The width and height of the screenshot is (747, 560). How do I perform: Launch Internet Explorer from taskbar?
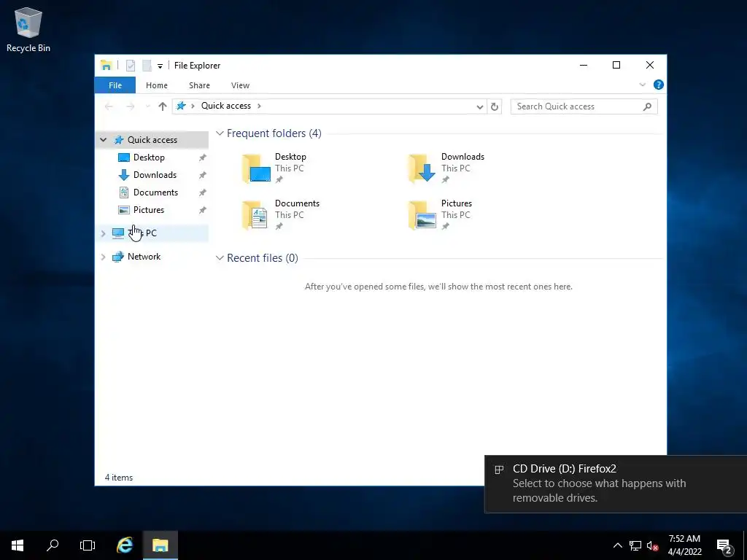click(x=125, y=545)
